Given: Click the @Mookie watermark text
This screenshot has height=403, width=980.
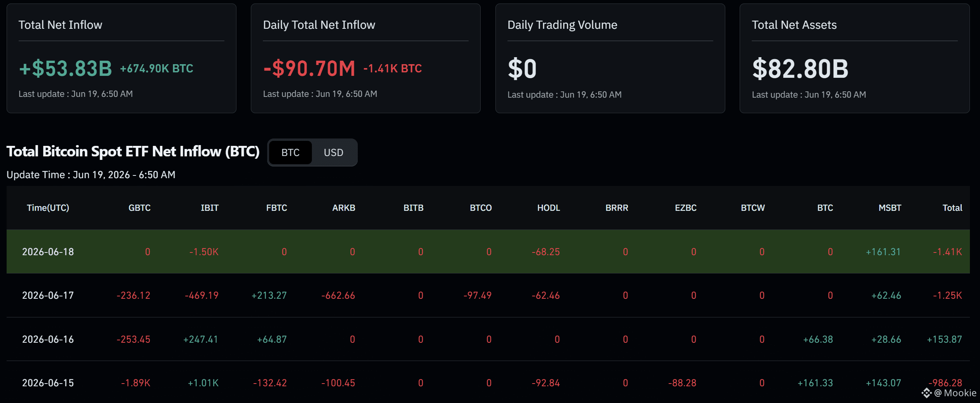Looking at the screenshot, I should 955,393.
